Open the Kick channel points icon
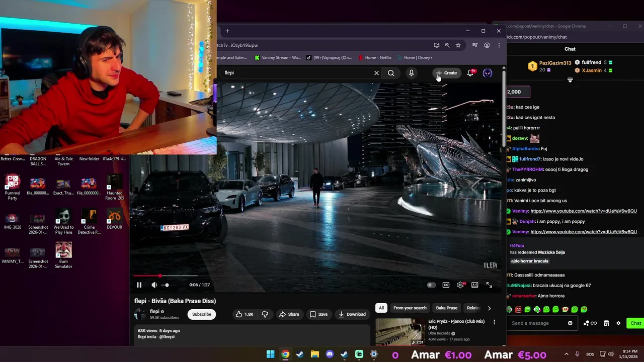The height and width of the screenshot is (362, 644). click(x=590, y=323)
